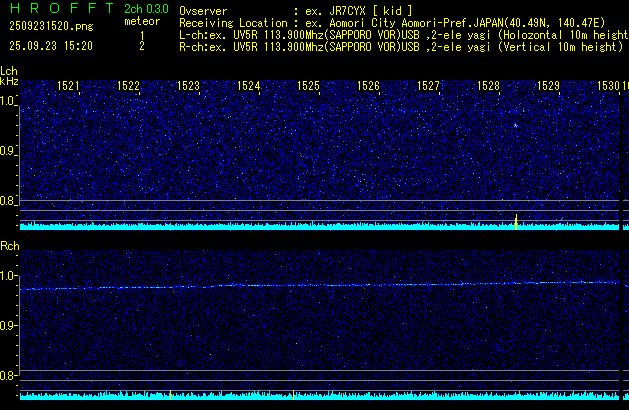The width and height of the screenshot is (629, 410).
Task: Click the Rch channel label
Action: [x=9, y=245]
